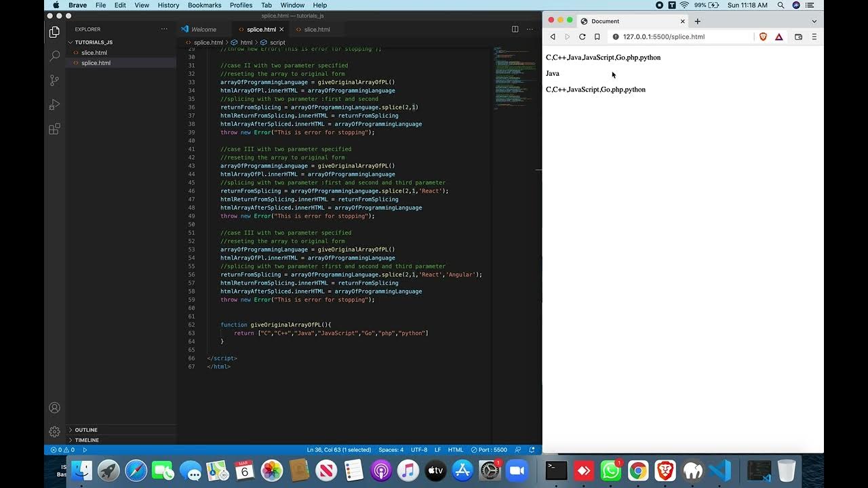The width and height of the screenshot is (868, 488).
Task: Open Brave hamburger main menu
Action: pyautogui.click(x=814, y=37)
